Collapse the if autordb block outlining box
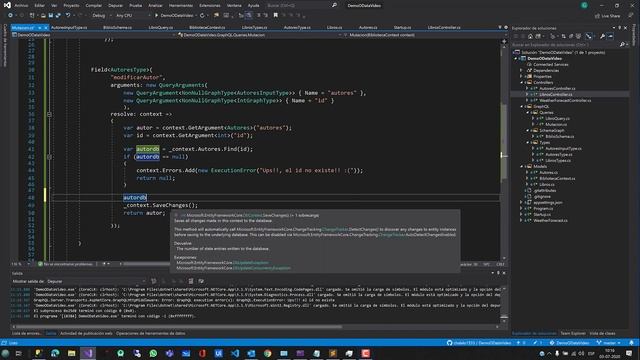Screen dimensions: 640x360 pos(49,157)
